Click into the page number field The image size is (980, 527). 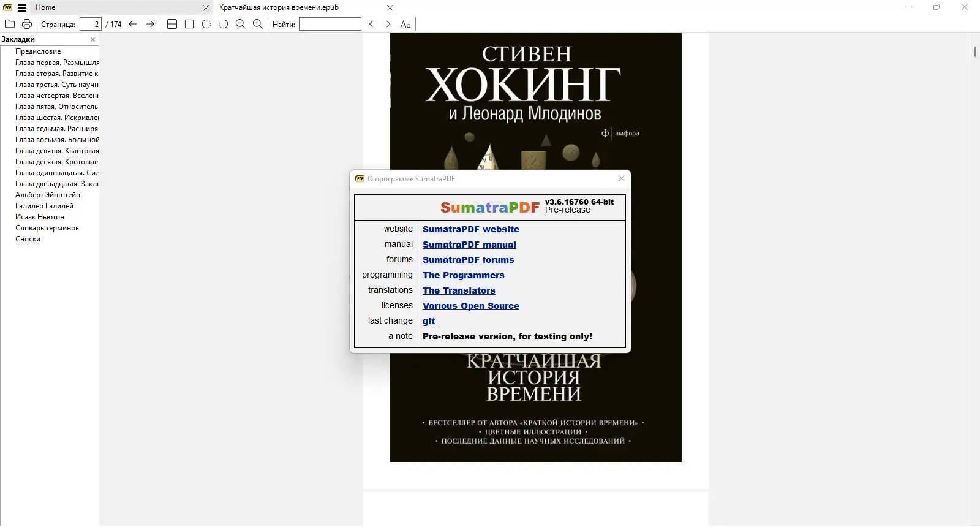point(91,24)
